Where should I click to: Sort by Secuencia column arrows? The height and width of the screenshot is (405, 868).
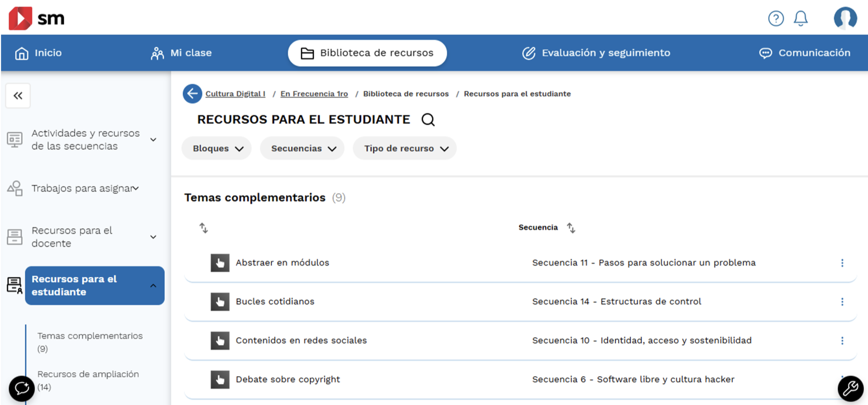[x=571, y=228]
